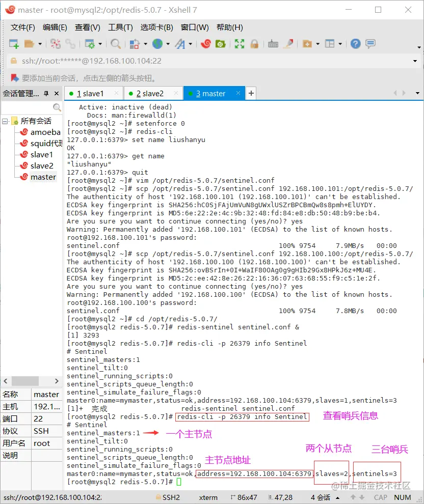424x504 pixels.
Task: Click the session manager search box
Action: pos(31,107)
